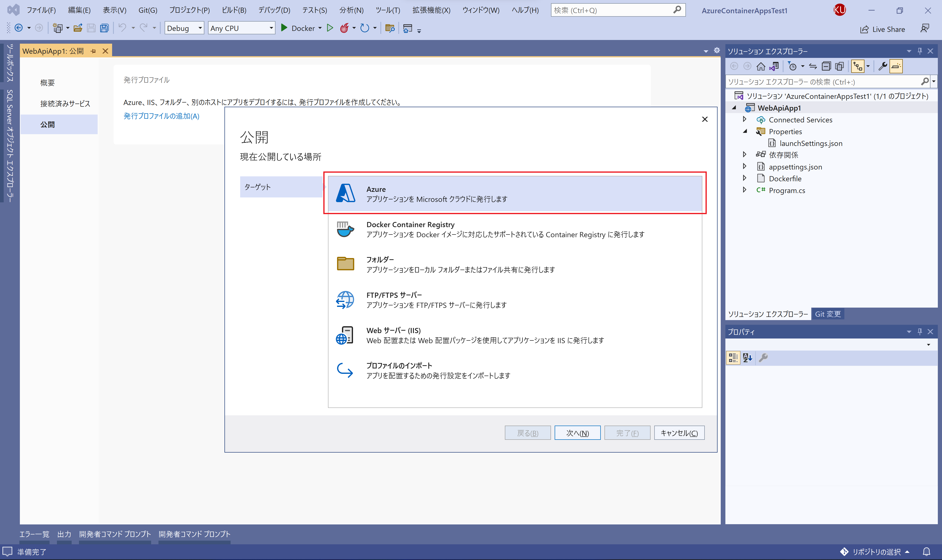
Task: Click キャンセル(C) button in publish dialog
Action: coord(679,433)
